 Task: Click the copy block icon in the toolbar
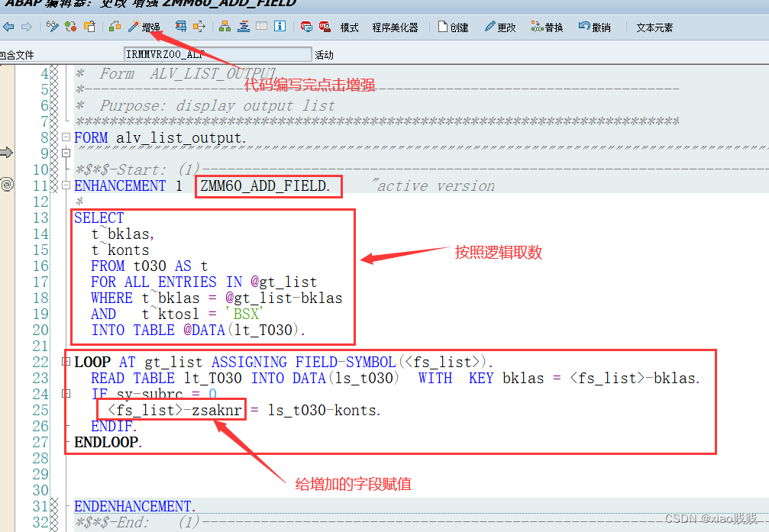click(89, 27)
